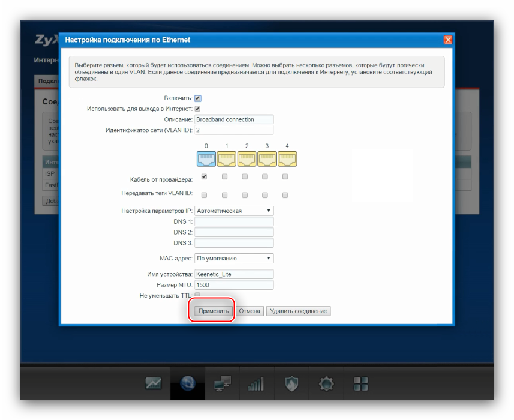
Task: Focus the DNS 2 field
Action: click(x=234, y=232)
